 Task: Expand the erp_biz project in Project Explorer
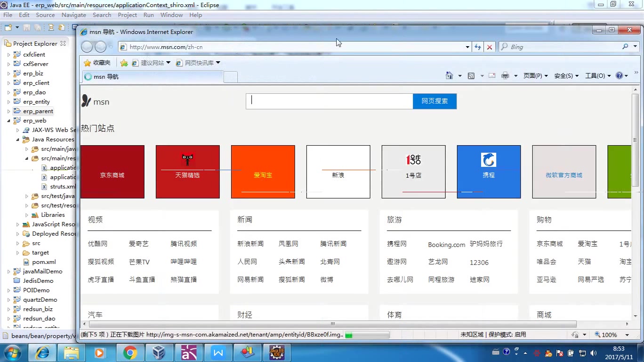8,74
